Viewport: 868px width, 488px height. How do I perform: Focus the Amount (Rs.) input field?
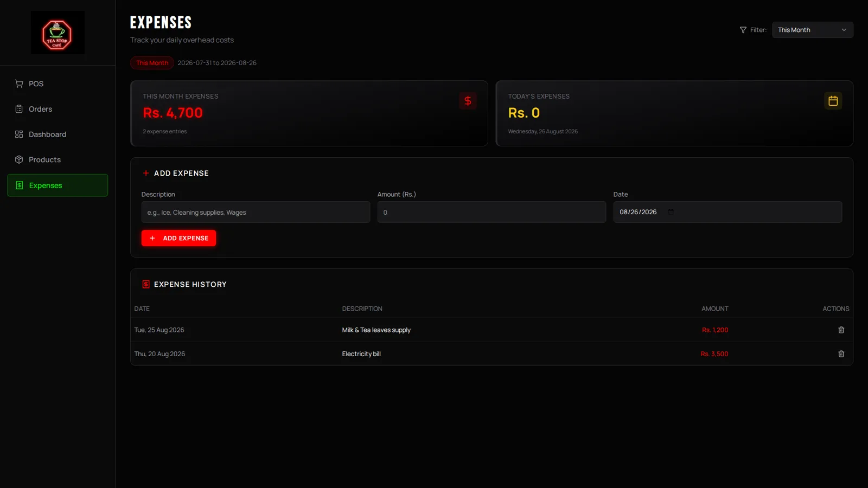coord(492,212)
